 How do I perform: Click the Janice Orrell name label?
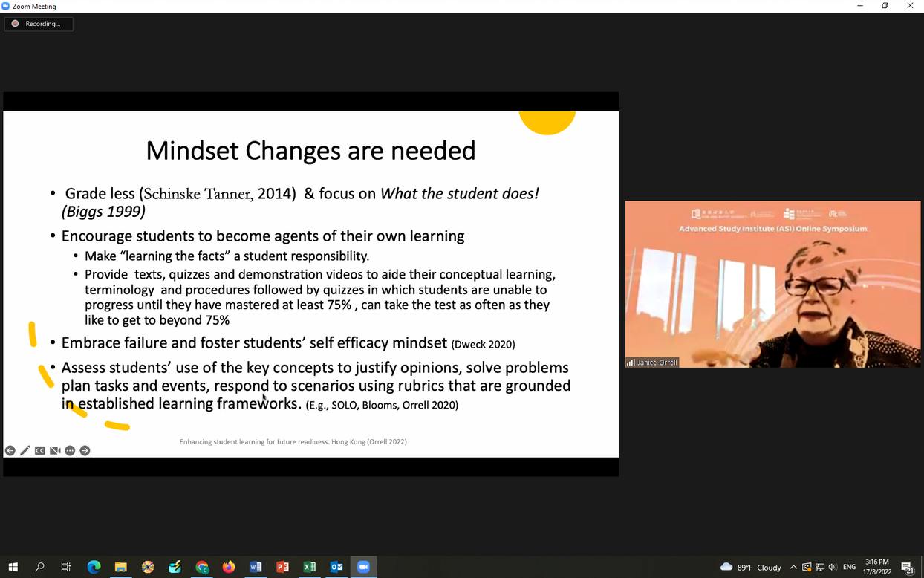click(x=652, y=363)
